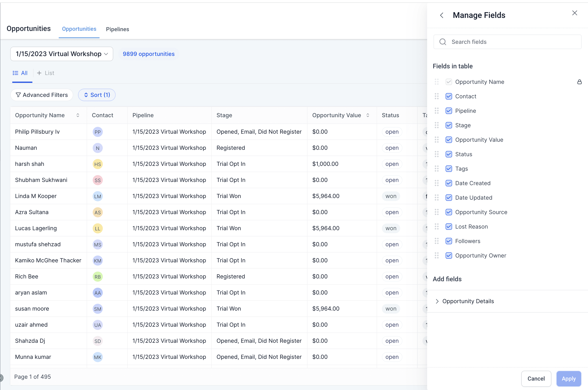
Task: Click the $1,000.00 value for harsh shah
Action: [325, 164]
